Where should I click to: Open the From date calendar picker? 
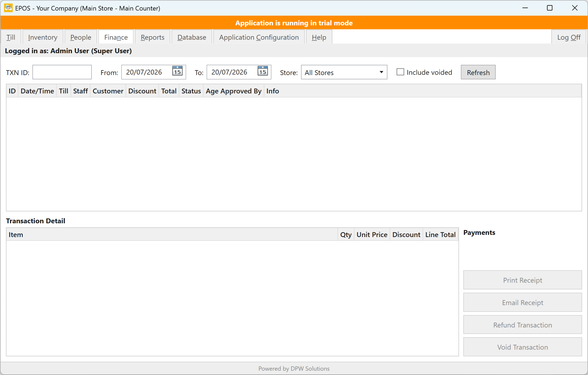[x=177, y=71]
